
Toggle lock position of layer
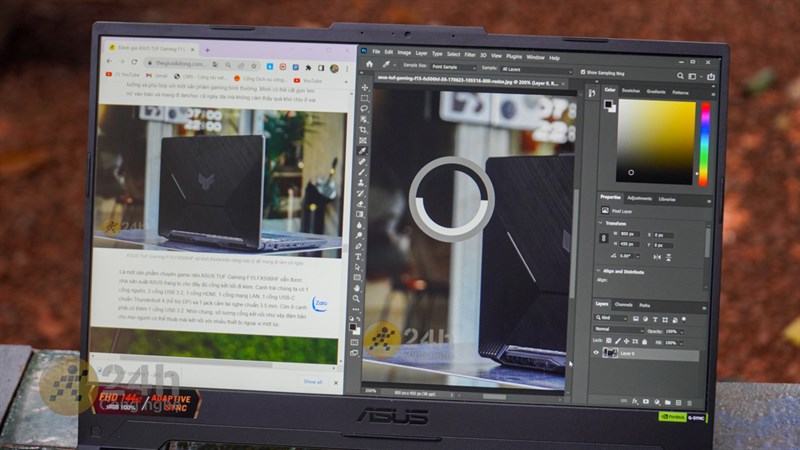(626, 341)
